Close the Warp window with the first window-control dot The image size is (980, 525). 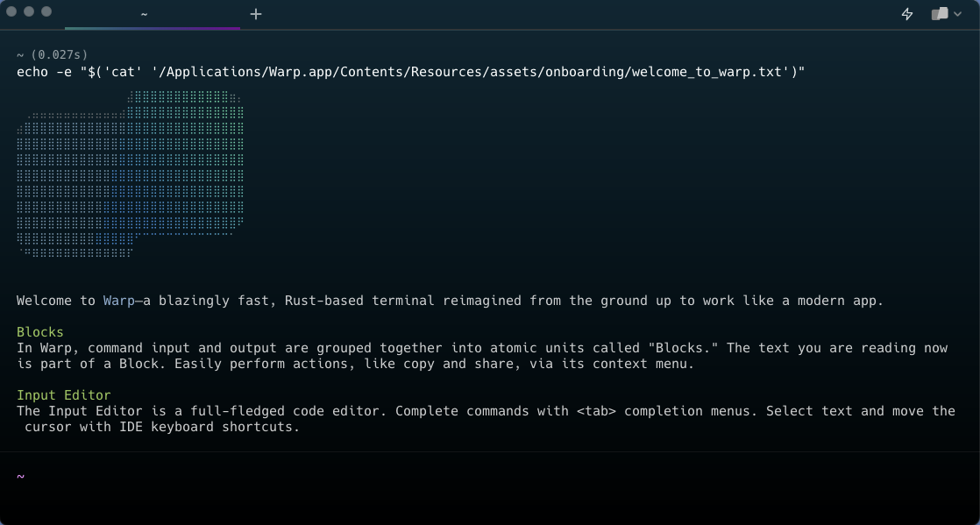click(12, 11)
